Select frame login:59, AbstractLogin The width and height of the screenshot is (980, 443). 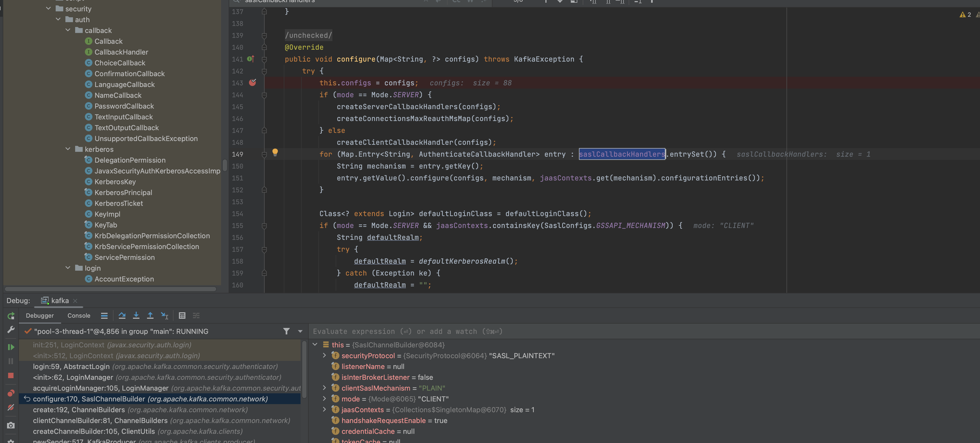(x=160, y=367)
